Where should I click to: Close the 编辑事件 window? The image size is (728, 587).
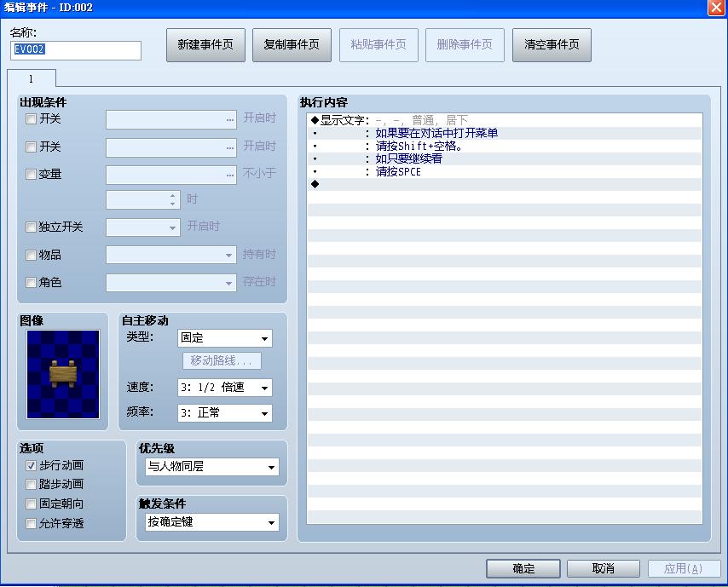point(715,8)
